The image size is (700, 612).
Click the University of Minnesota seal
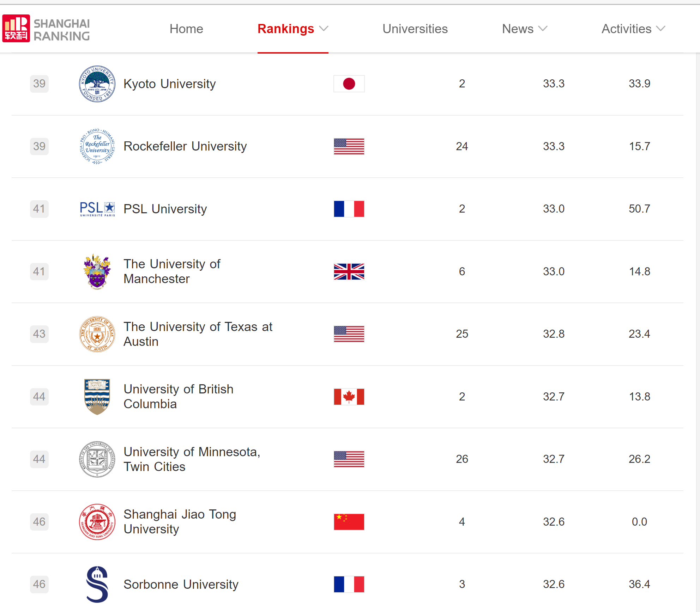[97, 459]
